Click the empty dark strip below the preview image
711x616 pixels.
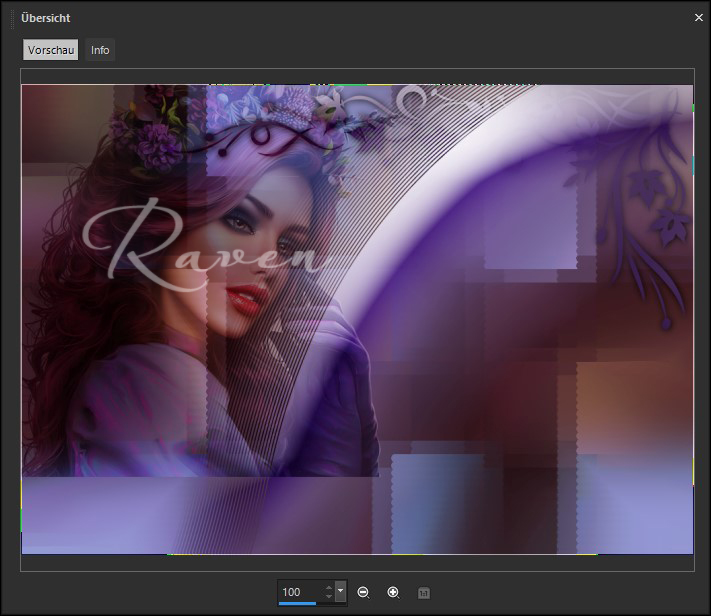pyautogui.click(x=357, y=563)
